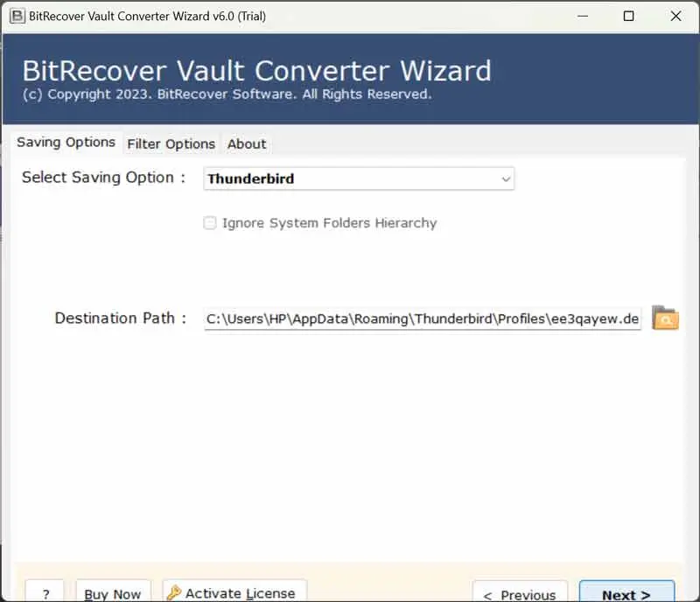Click the Select Saving Option label

(x=104, y=178)
